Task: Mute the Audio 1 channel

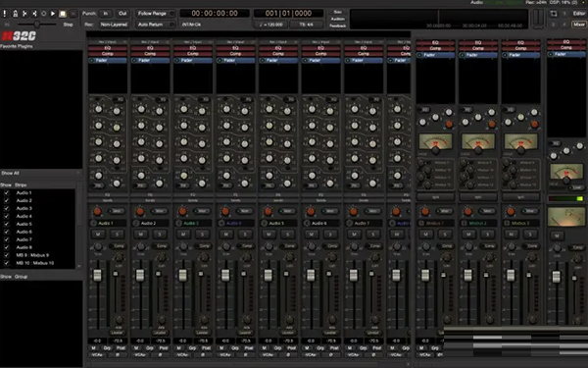Action: pos(98,235)
